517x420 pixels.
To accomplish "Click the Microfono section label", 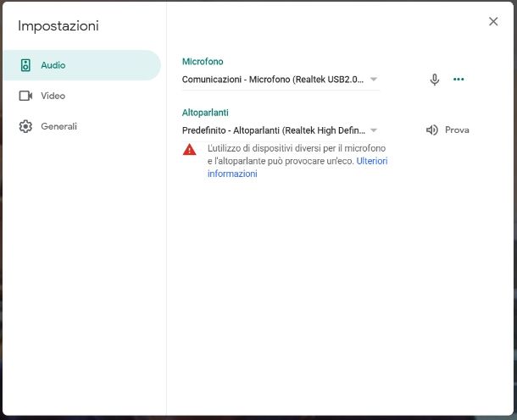I will (203, 62).
